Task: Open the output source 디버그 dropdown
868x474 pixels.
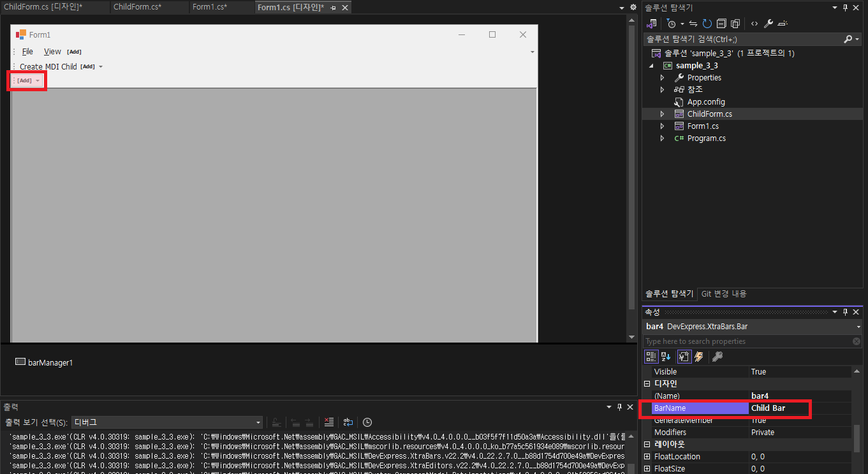Action: point(258,422)
